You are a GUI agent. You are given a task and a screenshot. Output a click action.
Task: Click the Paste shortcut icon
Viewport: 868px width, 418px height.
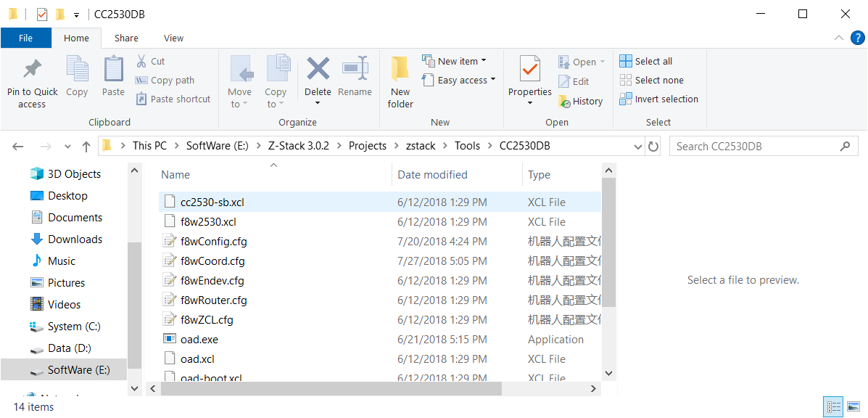click(141, 99)
